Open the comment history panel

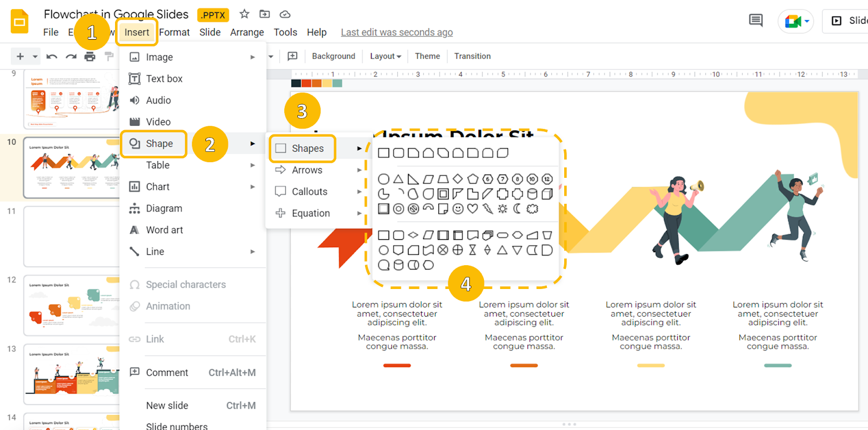[x=756, y=21]
